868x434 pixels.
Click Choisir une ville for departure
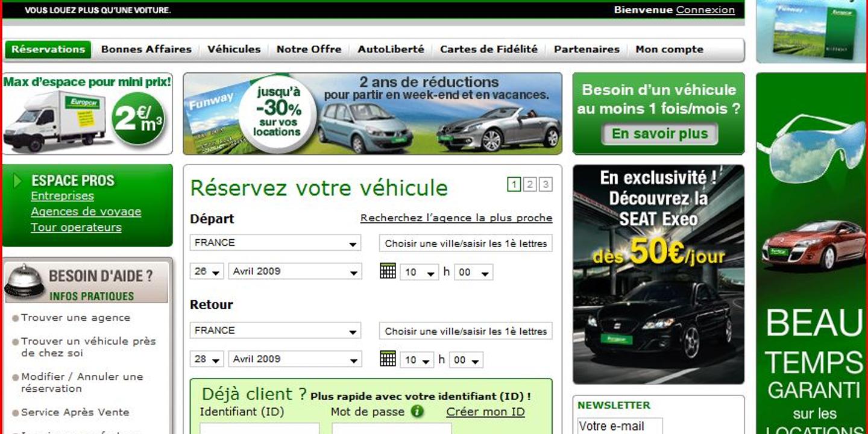tap(465, 243)
